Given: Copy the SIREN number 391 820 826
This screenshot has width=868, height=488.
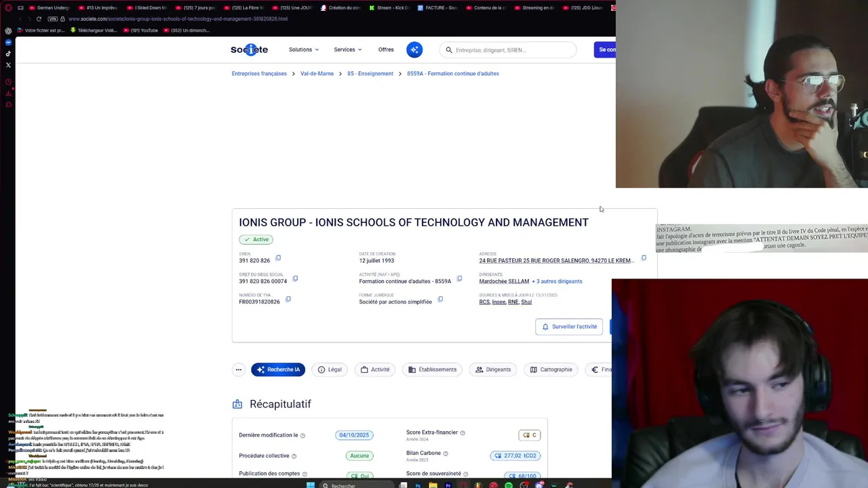Looking at the screenshot, I should click(278, 258).
